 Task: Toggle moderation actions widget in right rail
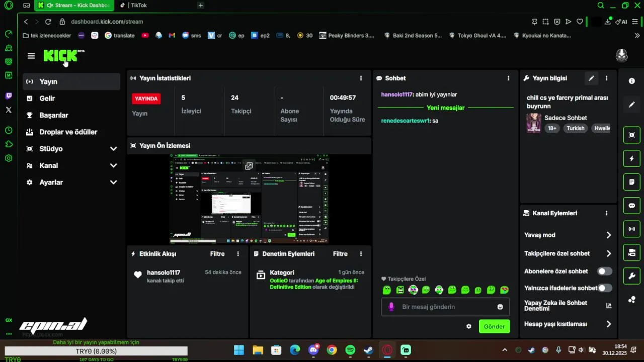[x=632, y=182]
